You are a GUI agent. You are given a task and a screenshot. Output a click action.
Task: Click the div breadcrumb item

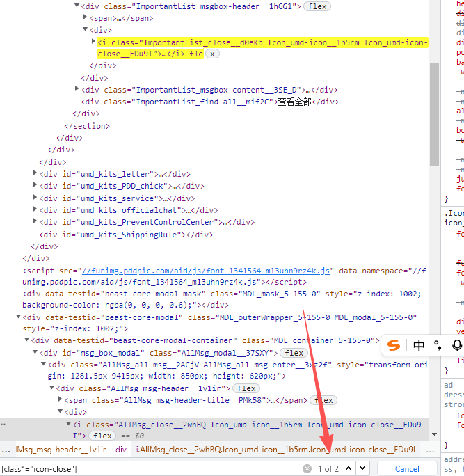[121, 450]
